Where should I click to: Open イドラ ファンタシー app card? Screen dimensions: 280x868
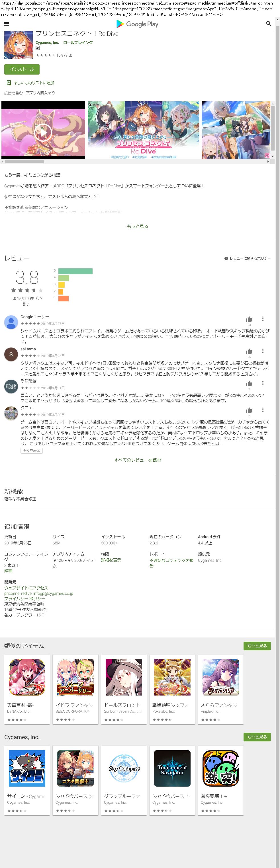[x=75, y=689]
